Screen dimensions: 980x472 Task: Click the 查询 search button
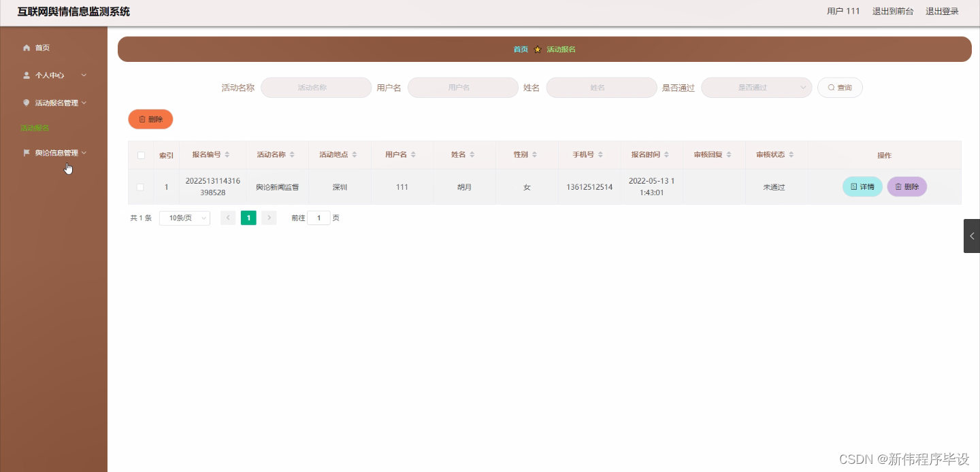(840, 88)
